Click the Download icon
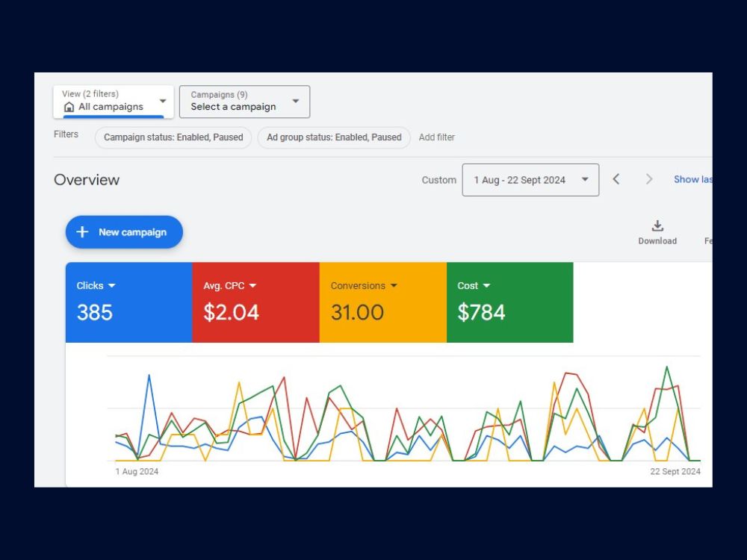The image size is (747, 560). point(657,225)
